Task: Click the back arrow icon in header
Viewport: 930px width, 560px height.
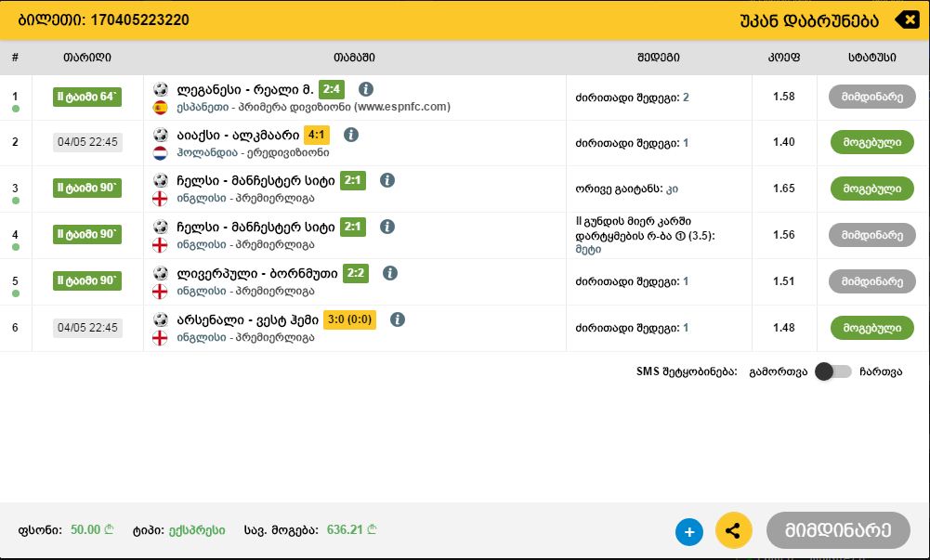Action: (906, 20)
